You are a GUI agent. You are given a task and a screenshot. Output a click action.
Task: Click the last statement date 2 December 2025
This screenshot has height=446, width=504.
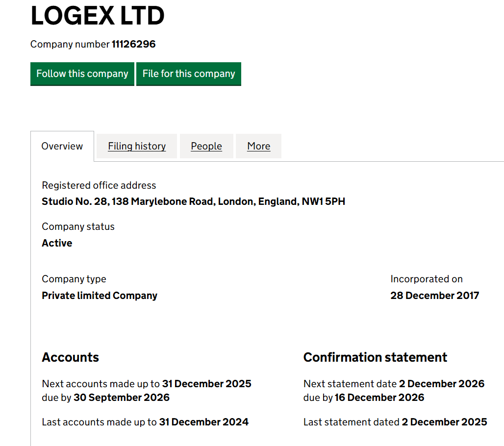444,422
